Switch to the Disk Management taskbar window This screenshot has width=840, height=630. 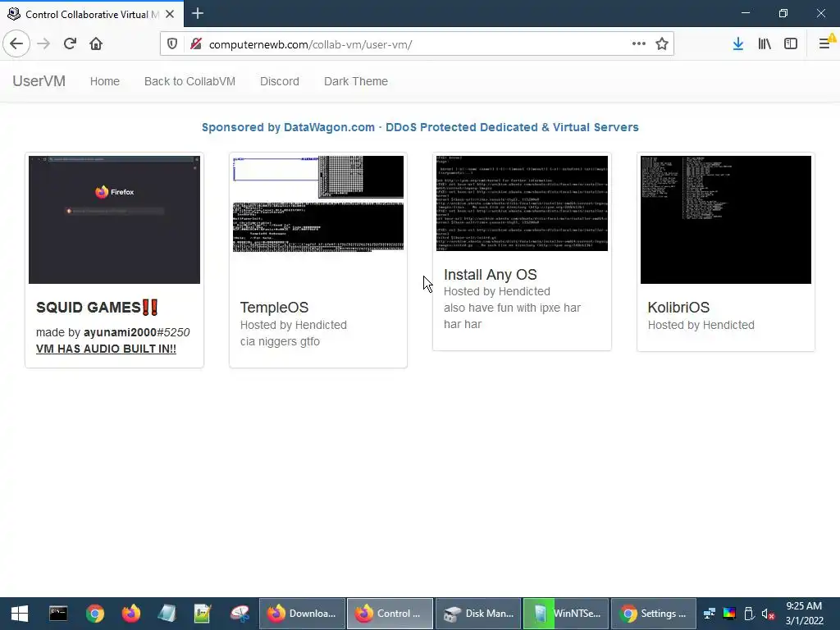tap(478, 614)
